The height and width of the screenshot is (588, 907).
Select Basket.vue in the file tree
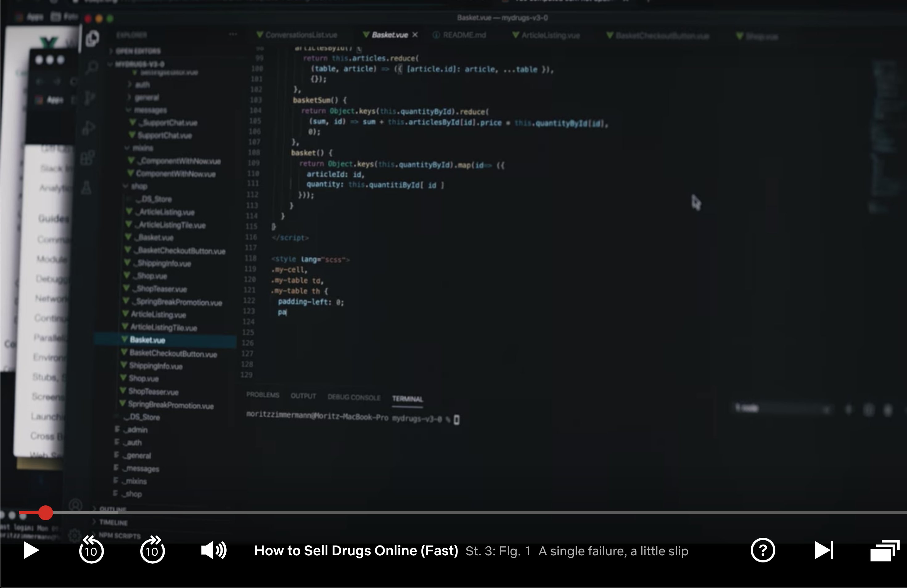point(148,340)
